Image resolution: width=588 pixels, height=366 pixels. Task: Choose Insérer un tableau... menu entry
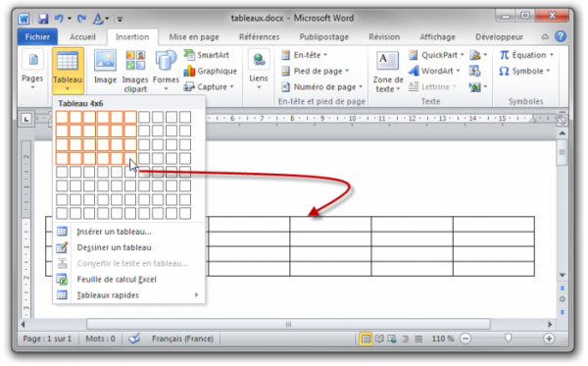(128, 232)
